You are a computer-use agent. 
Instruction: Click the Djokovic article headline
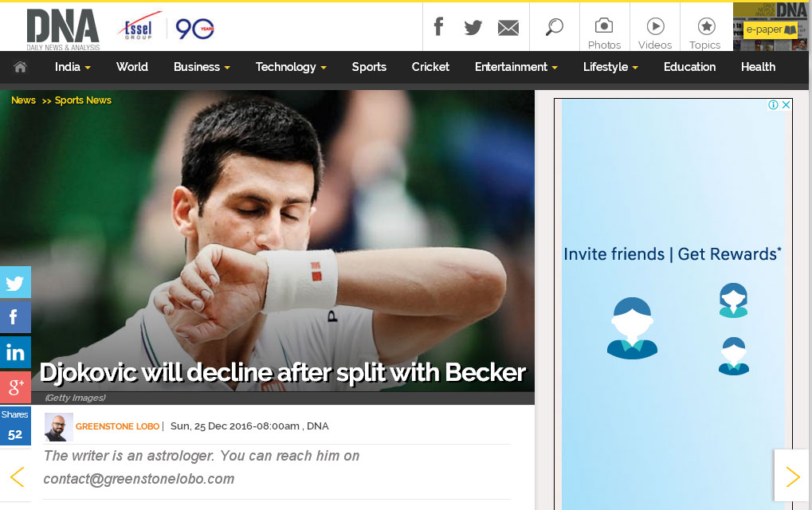coord(283,372)
